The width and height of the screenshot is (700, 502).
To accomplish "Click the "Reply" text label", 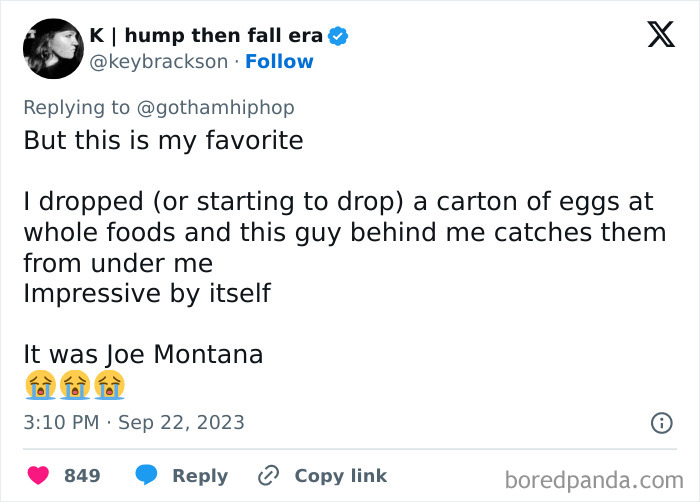I will click(200, 476).
